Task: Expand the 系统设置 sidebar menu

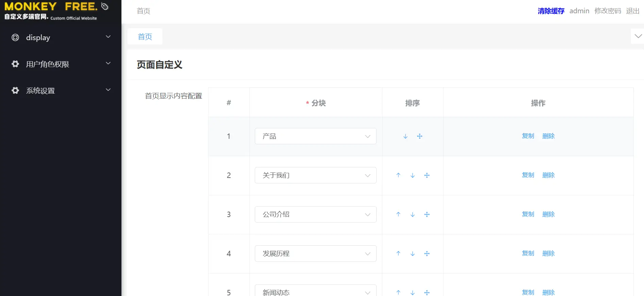Action: click(x=61, y=91)
